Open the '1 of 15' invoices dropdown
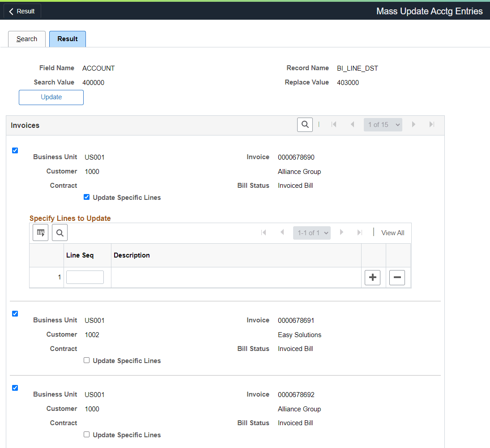Screen dimensions: 490x448 coord(383,125)
